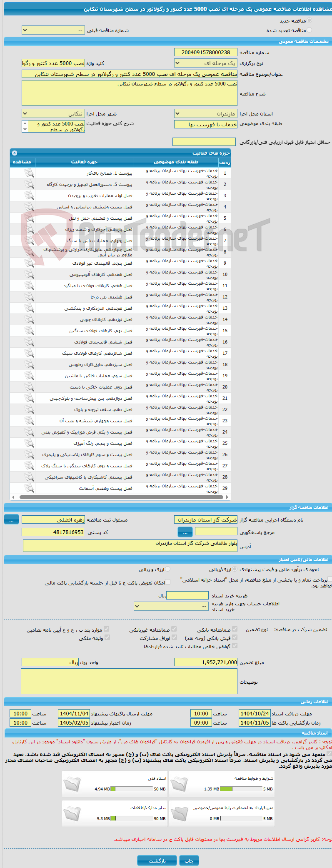Open the اسناد فنی folder icon
Viewport: 332px width, 868px height.
(x=72, y=784)
